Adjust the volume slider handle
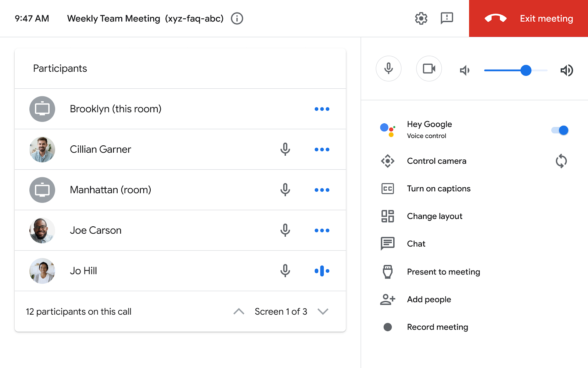The width and height of the screenshot is (588, 368). [526, 70]
